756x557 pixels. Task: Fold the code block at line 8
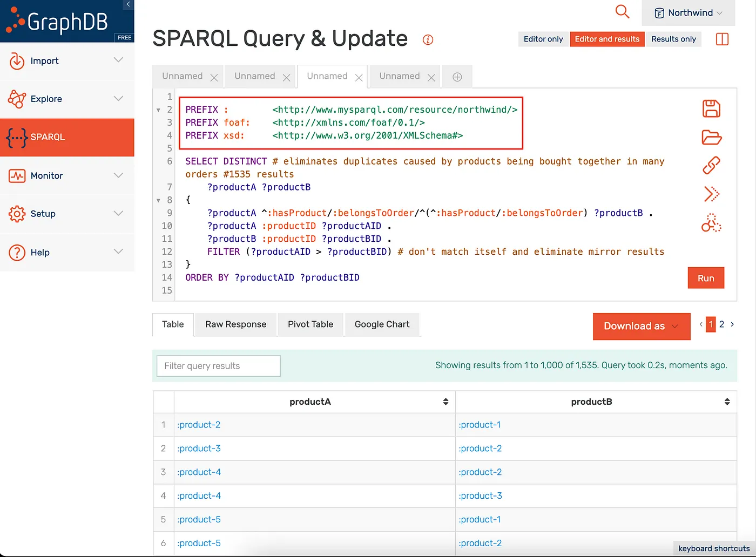pos(158,200)
